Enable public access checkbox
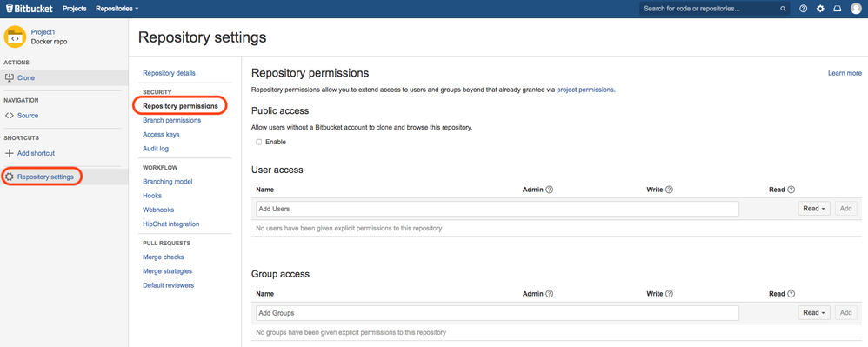This screenshot has width=868, height=347. [258, 143]
